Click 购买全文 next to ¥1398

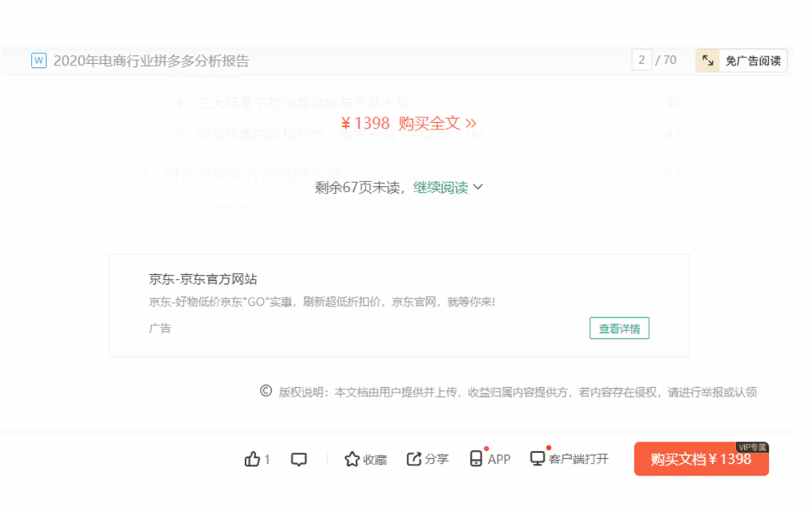(x=431, y=123)
